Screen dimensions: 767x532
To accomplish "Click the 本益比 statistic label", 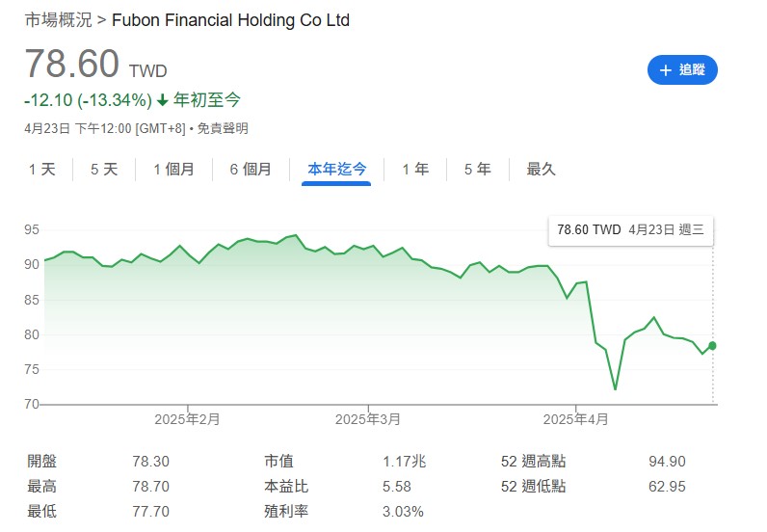I will point(285,487).
